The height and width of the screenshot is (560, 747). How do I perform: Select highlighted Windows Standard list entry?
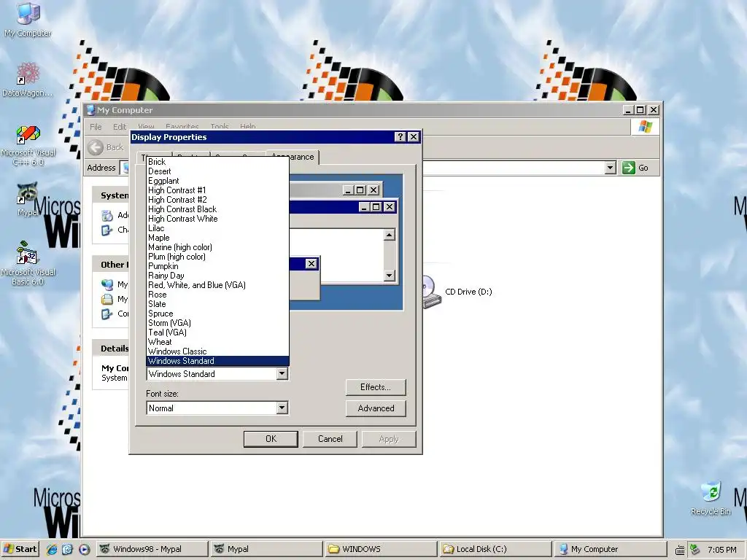click(x=217, y=361)
